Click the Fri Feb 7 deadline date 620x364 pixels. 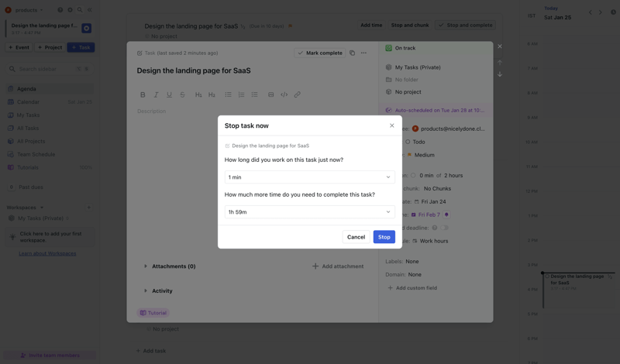[x=429, y=215]
